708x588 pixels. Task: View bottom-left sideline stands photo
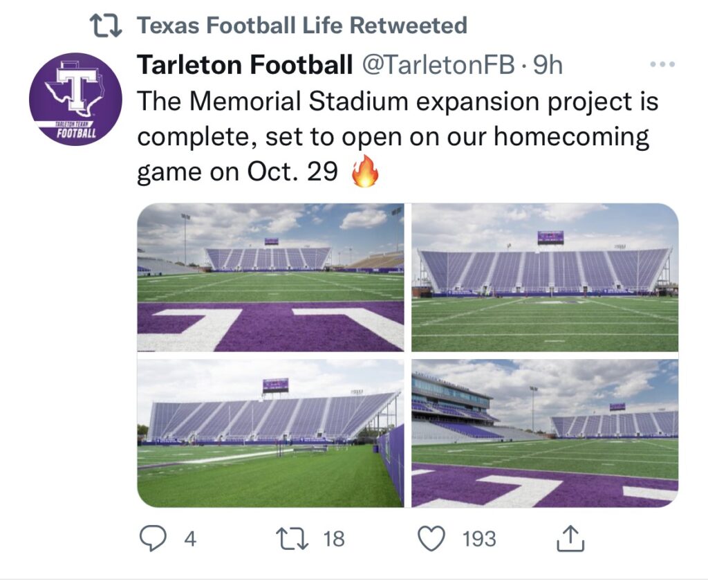point(270,433)
